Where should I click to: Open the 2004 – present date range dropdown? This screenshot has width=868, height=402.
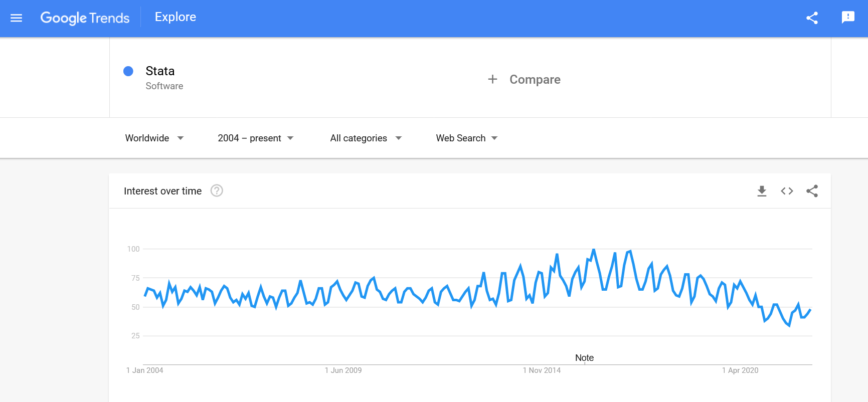pos(255,138)
